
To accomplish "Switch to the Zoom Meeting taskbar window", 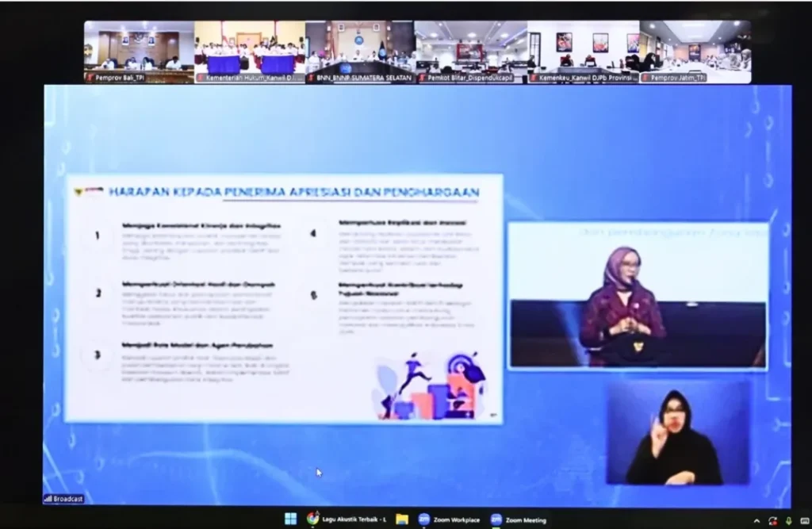I will click(519, 519).
